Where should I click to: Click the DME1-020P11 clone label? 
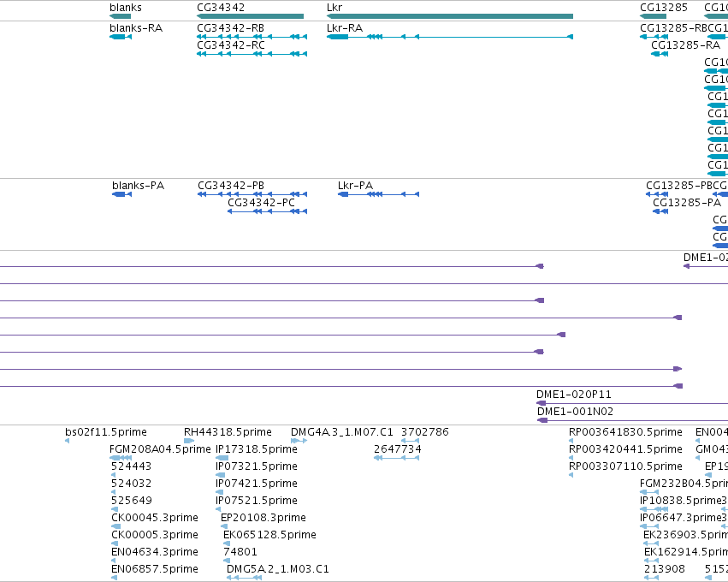574,395
